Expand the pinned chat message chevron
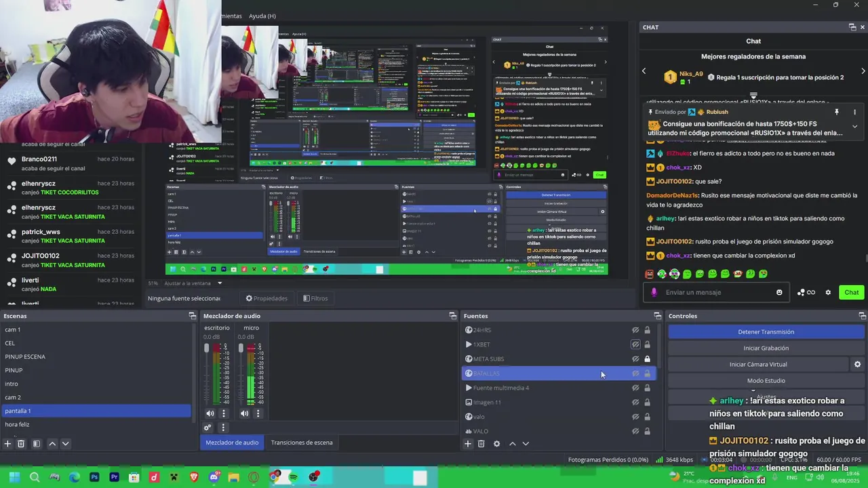The image size is (868, 488). (x=854, y=127)
